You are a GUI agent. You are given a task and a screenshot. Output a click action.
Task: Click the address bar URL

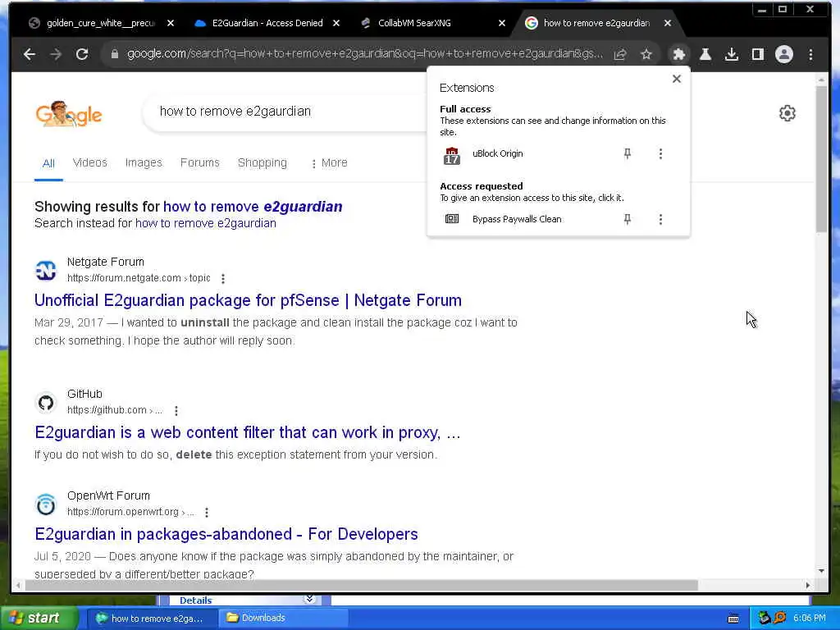[364, 54]
